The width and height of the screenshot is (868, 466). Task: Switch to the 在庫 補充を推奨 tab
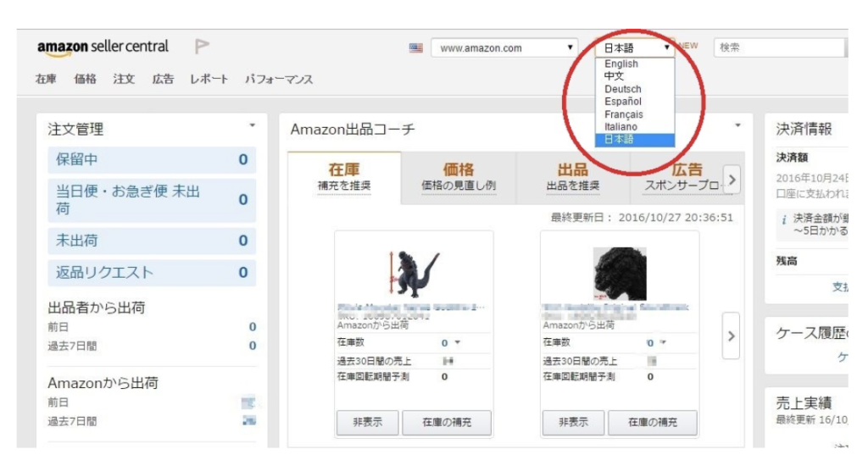(344, 177)
